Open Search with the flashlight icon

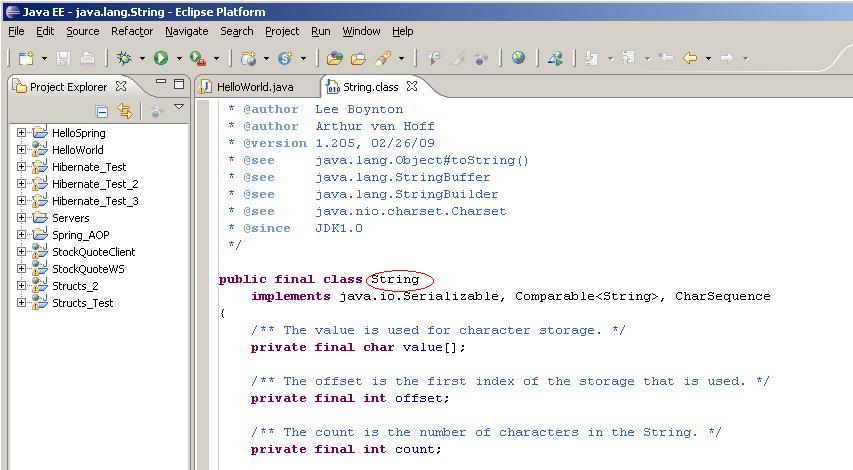[x=384, y=58]
